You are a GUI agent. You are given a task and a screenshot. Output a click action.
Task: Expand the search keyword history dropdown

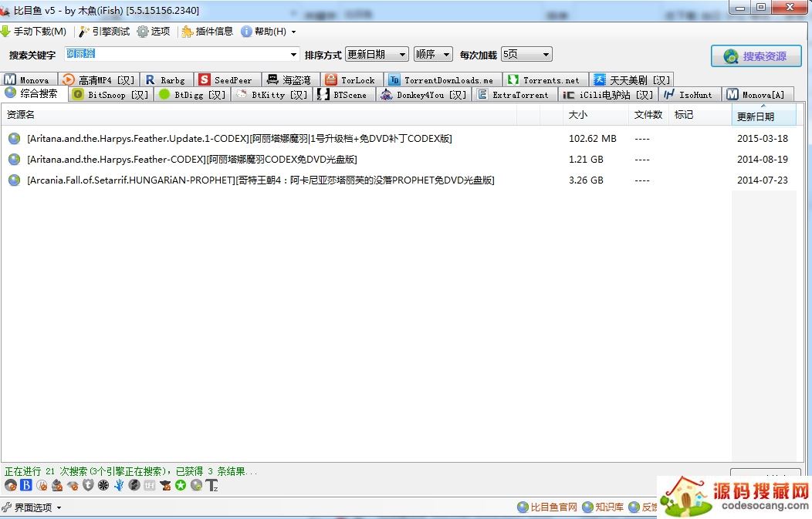[x=293, y=54]
